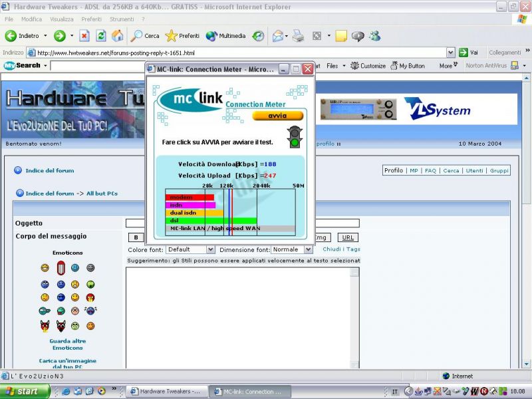Click the Customize toolbar button
The width and height of the screenshot is (532, 399).
(x=368, y=65)
